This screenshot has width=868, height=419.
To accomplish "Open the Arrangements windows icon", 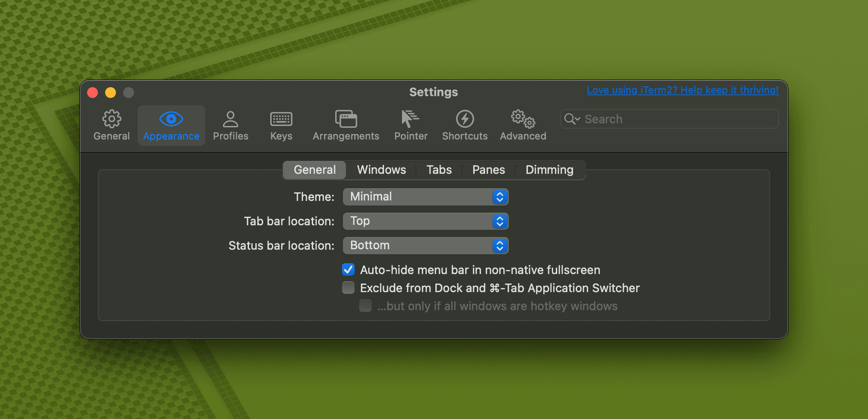I will pyautogui.click(x=346, y=119).
